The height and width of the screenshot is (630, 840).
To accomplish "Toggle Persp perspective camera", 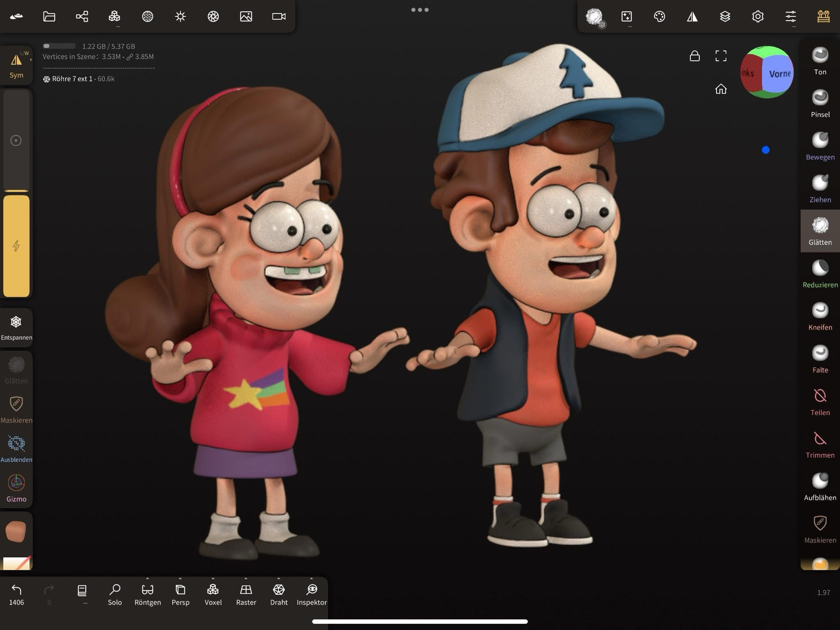I will point(181,595).
